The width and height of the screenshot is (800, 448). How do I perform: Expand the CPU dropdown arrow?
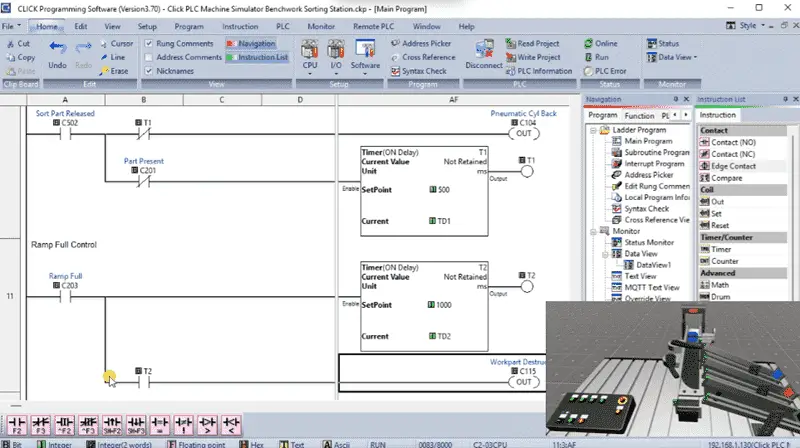tap(310, 74)
